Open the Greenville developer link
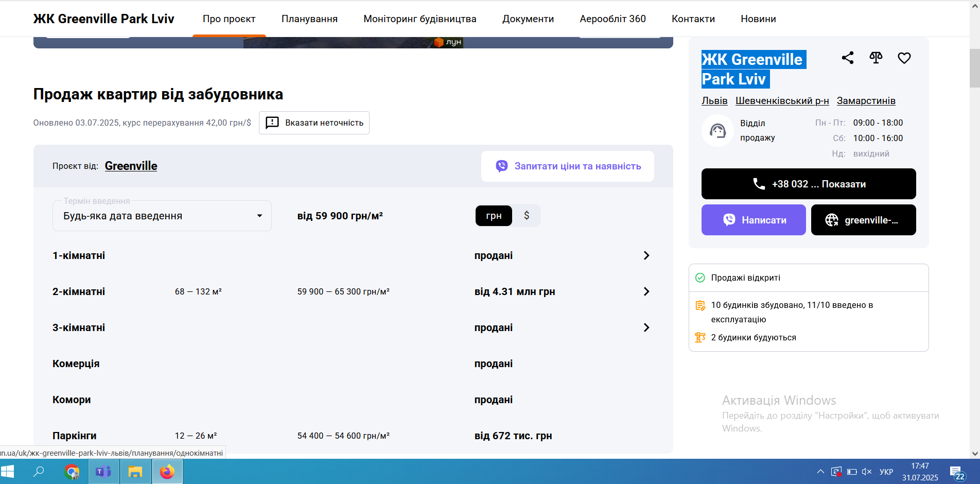The width and height of the screenshot is (980, 484). [131, 166]
